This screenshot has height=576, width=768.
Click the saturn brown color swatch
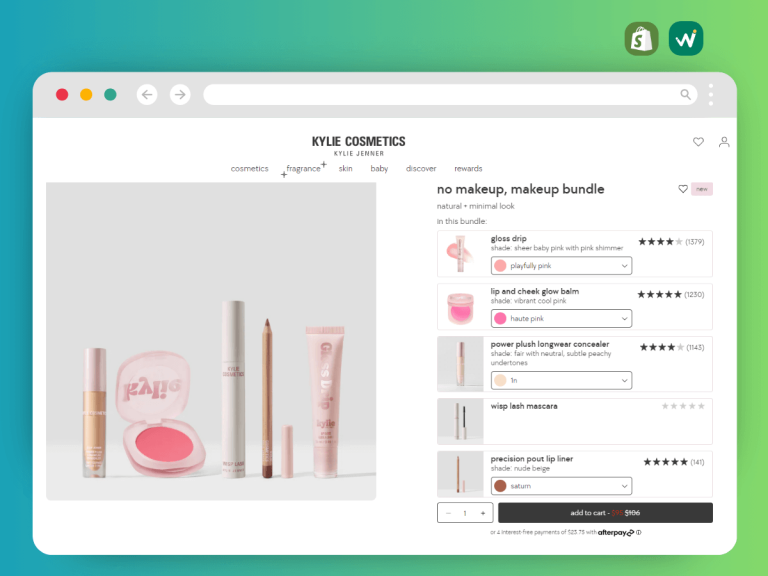coord(500,486)
